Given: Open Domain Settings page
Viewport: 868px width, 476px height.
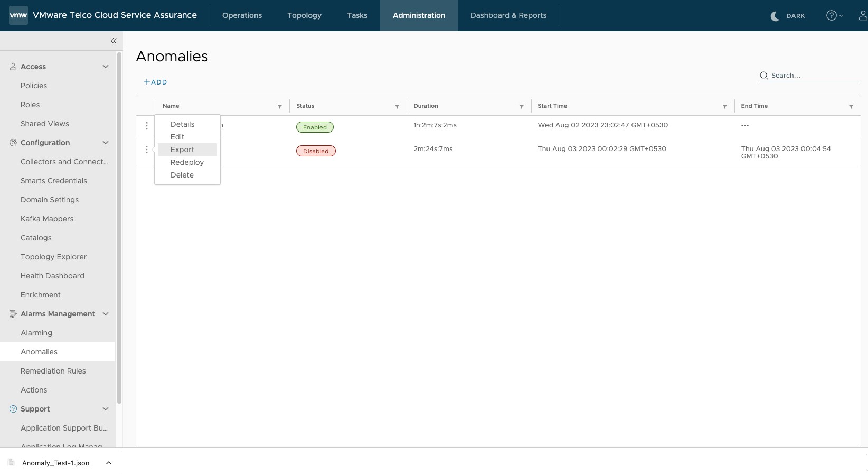Looking at the screenshot, I should [x=50, y=200].
